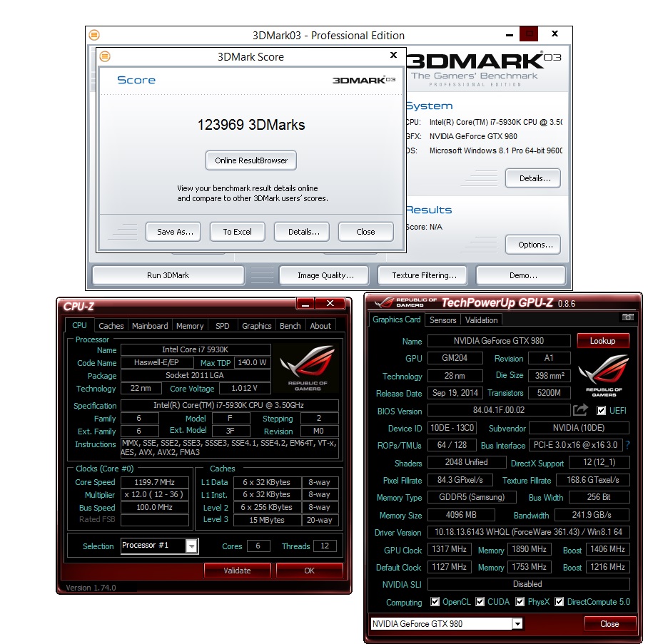Click the Version 1.74.0 text in CPU-Z
The width and height of the screenshot is (648, 644).
coord(91,588)
